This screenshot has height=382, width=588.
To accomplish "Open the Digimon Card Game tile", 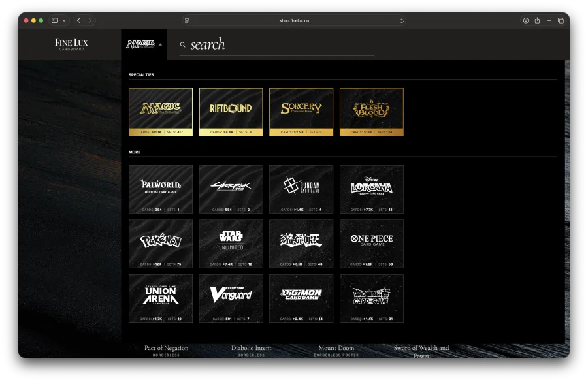I will coord(301,298).
